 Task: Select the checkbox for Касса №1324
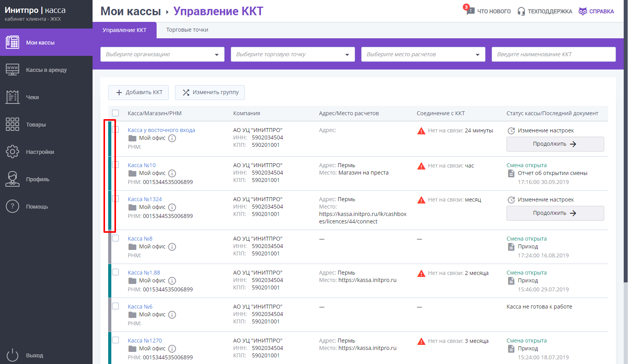click(116, 199)
